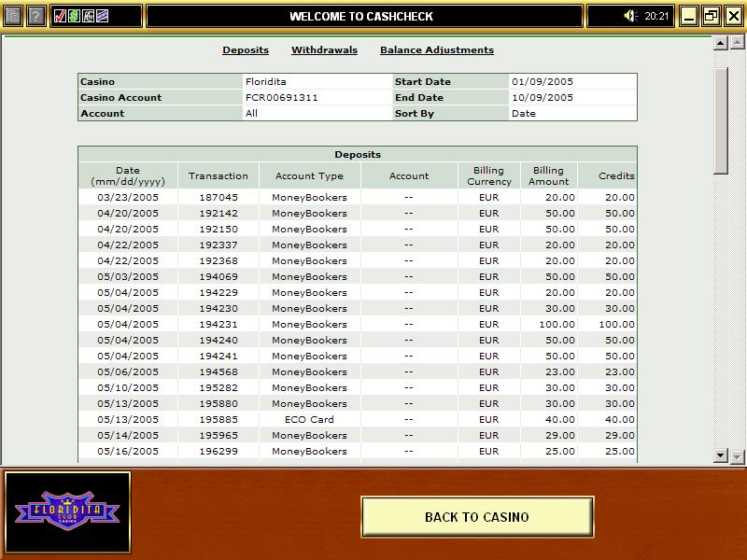Click the third icon in the black toolbar panel
The height and width of the screenshot is (560, 747).
pyautogui.click(x=88, y=16)
